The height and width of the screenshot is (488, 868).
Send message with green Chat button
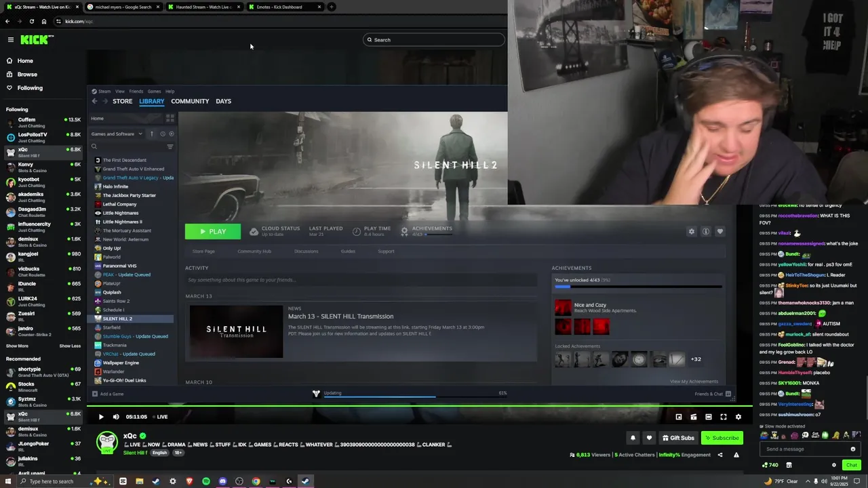(x=852, y=465)
